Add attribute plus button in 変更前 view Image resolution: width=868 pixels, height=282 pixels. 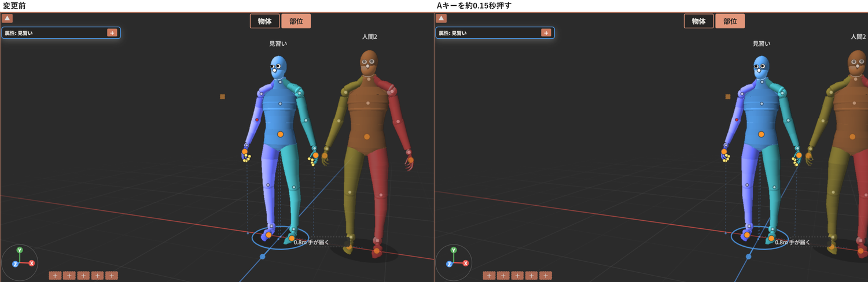pos(112,33)
